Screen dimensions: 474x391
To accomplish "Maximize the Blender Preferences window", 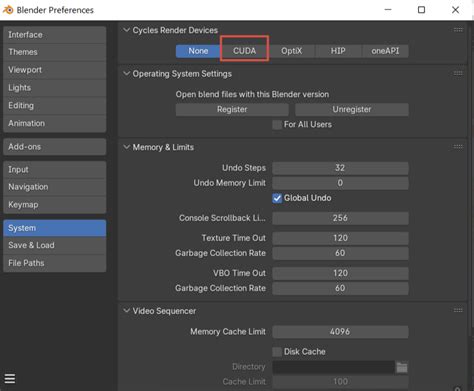I will pos(421,10).
